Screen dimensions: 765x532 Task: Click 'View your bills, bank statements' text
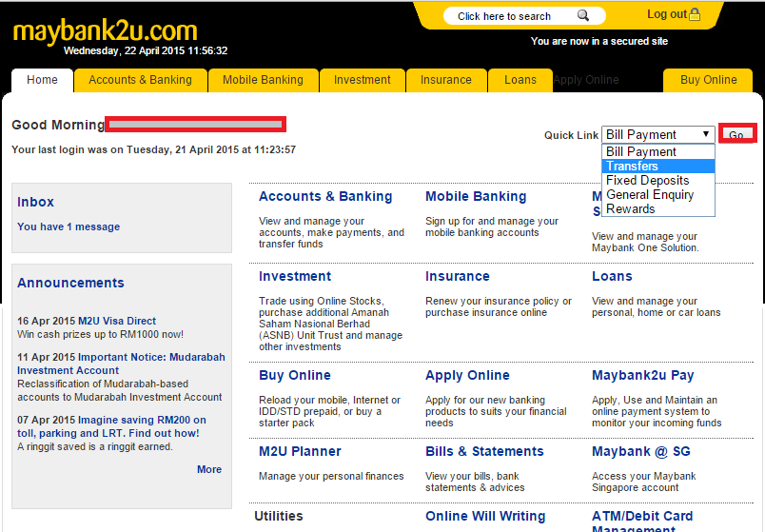coord(475,482)
